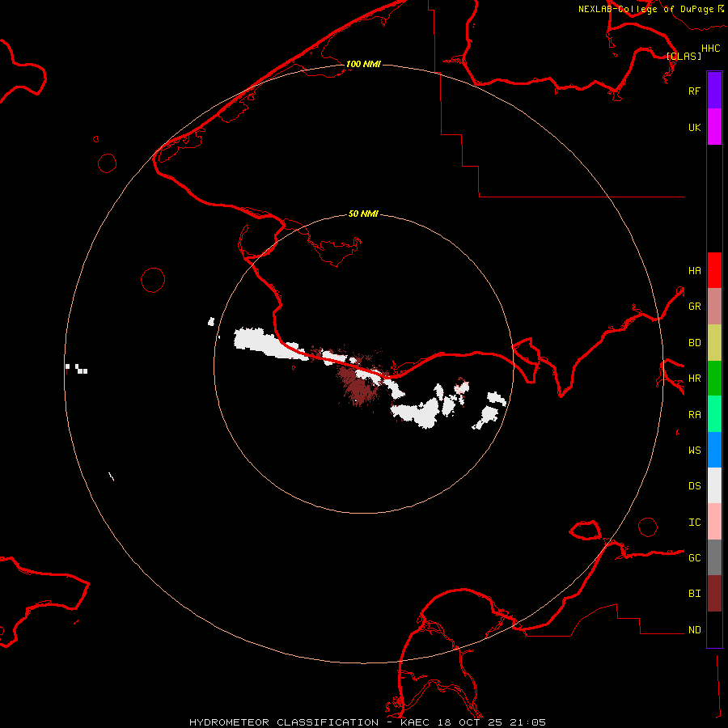Screen dimensions: 728x728
Task: Click the RA legend label
Action: point(694,415)
